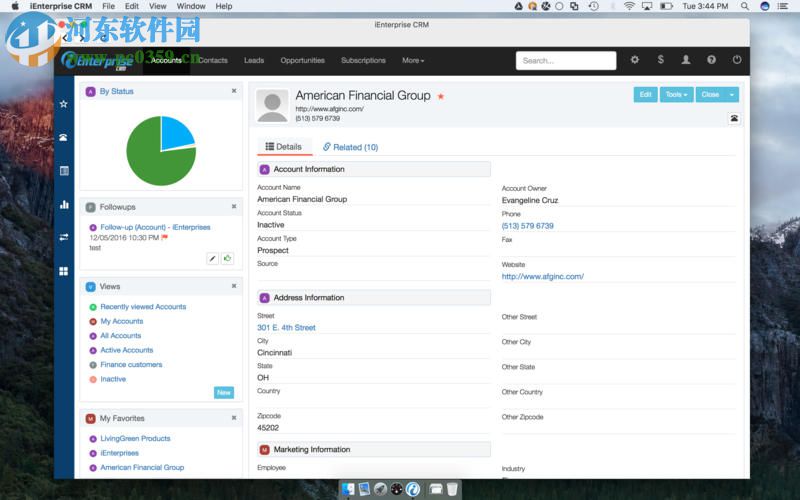The width and height of the screenshot is (800, 500).
Task: Open the grid dashboard sidebar icon
Action: (x=64, y=271)
